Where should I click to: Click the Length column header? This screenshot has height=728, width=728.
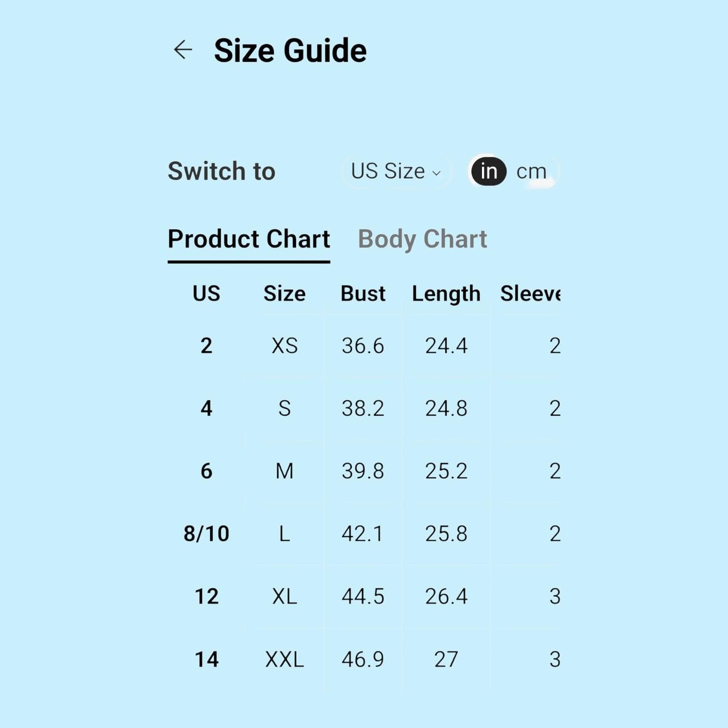[x=446, y=294]
